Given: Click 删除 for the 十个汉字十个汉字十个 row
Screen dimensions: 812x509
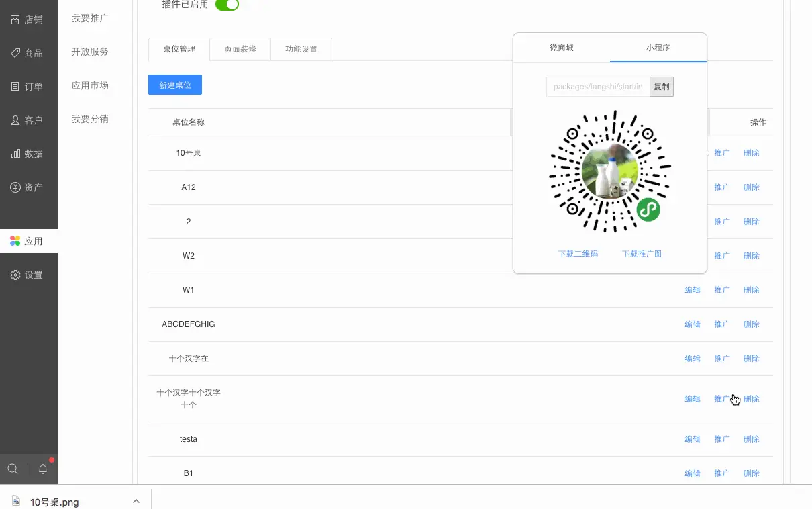Looking at the screenshot, I should [752, 399].
